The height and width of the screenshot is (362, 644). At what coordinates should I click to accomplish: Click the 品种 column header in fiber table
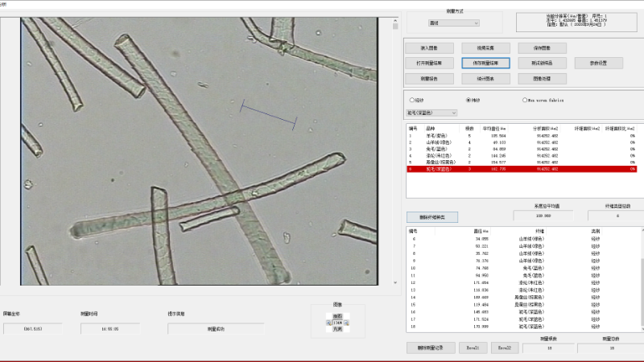(x=431, y=128)
